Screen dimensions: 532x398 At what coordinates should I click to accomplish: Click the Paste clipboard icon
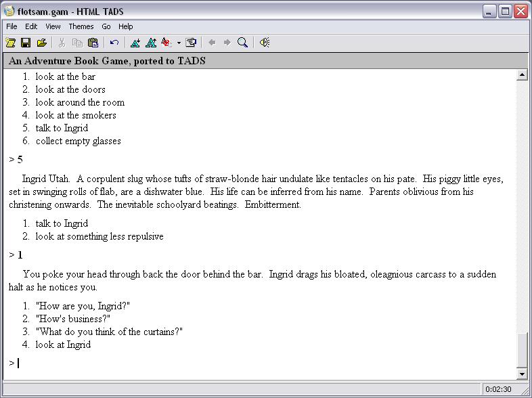tap(93, 43)
